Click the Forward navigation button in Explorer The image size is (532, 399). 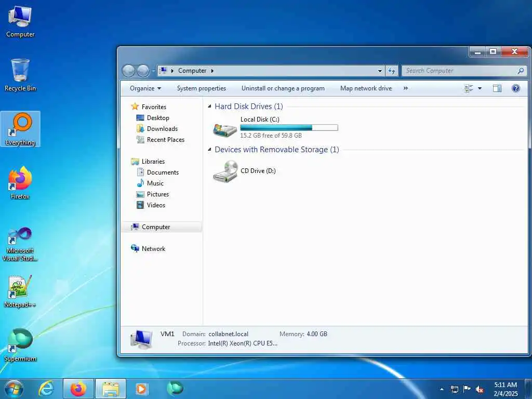143,71
